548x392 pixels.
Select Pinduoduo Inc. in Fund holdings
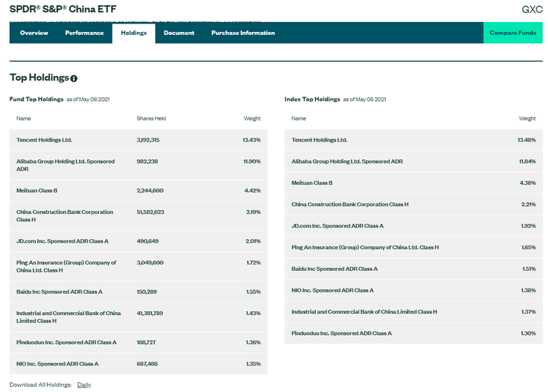[66, 343]
